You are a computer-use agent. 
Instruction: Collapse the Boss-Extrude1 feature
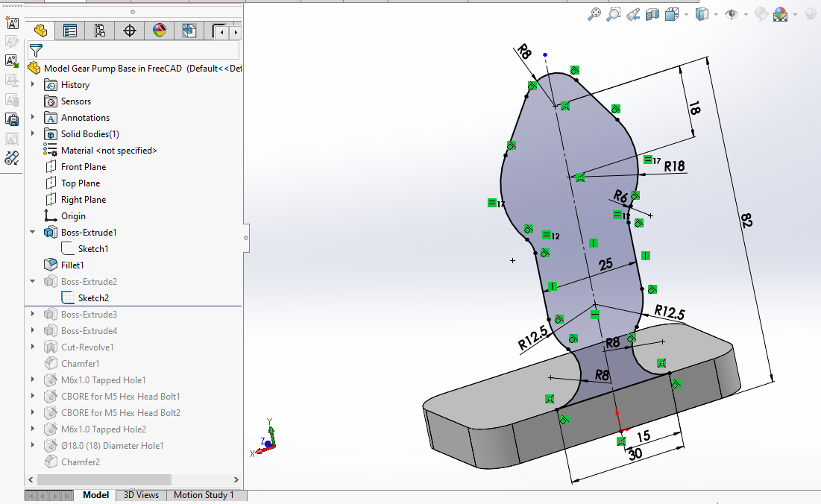33,233
